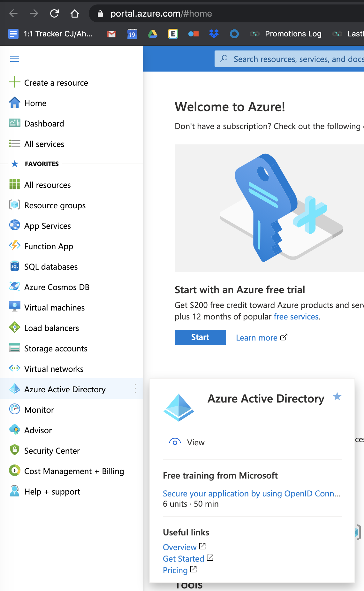Open the Overview useful link

184,547
